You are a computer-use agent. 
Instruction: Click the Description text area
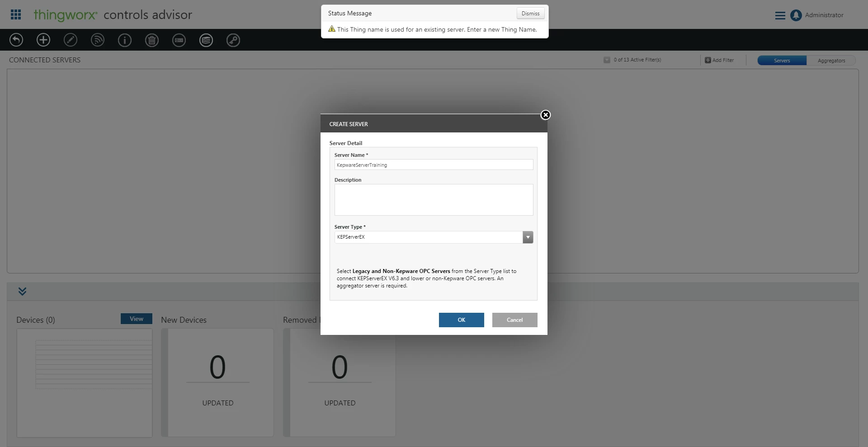[x=434, y=199]
